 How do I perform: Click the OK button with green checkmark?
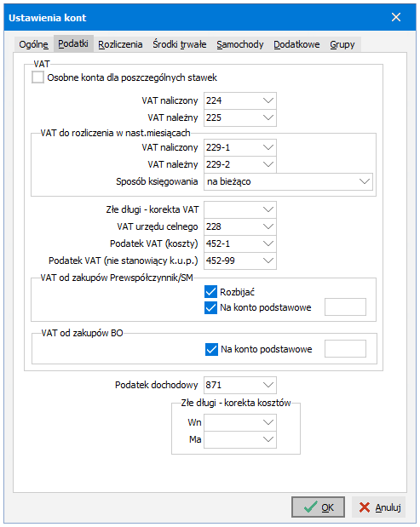coord(318,507)
